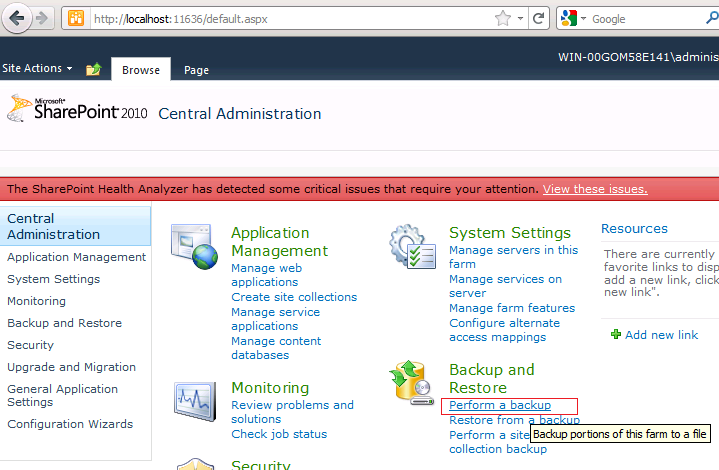This screenshot has width=719, height=470.
Task: Open Application Management section heading
Action: (x=279, y=242)
